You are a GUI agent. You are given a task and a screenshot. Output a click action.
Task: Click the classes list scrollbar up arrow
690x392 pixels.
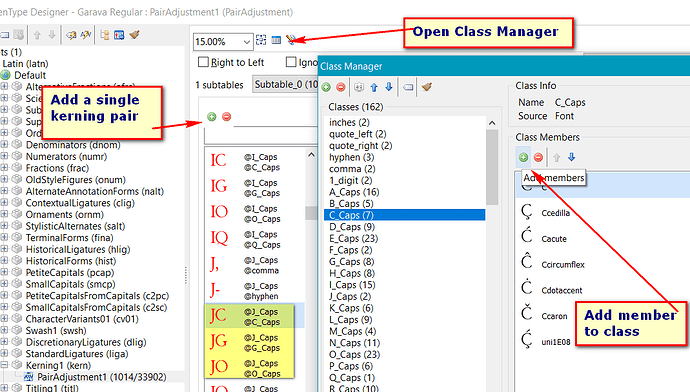(x=492, y=123)
